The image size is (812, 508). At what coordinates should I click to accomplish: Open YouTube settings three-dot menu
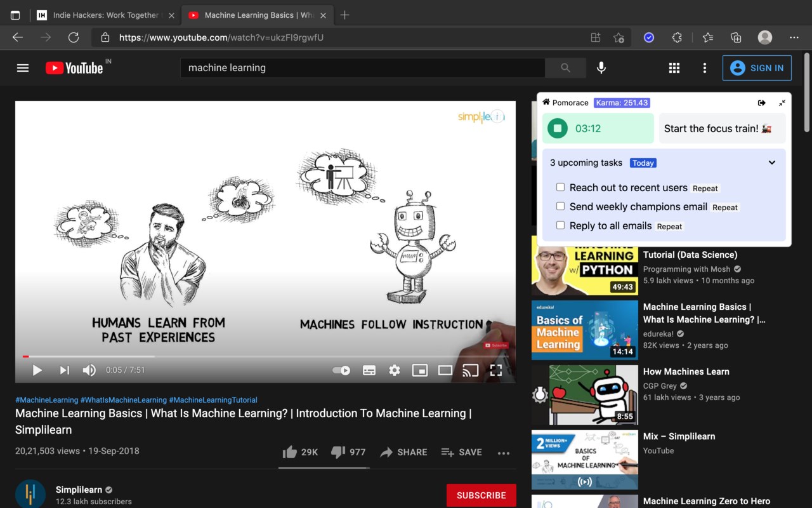pos(704,68)
